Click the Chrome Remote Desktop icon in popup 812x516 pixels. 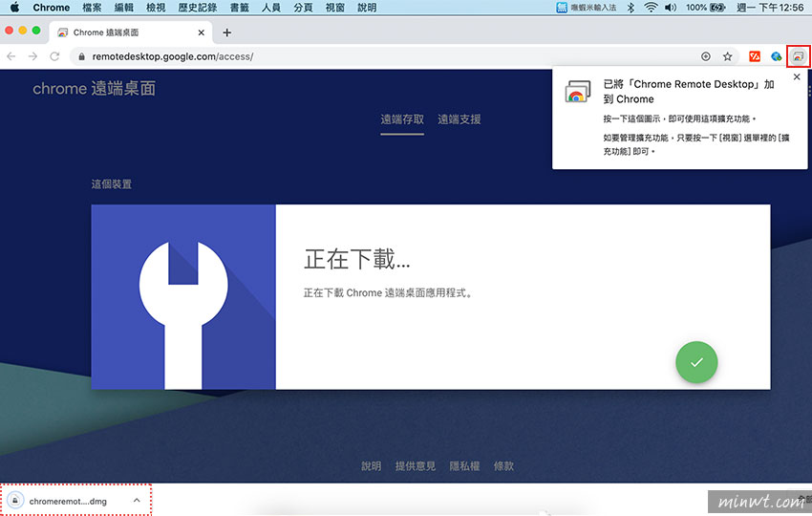577,92
